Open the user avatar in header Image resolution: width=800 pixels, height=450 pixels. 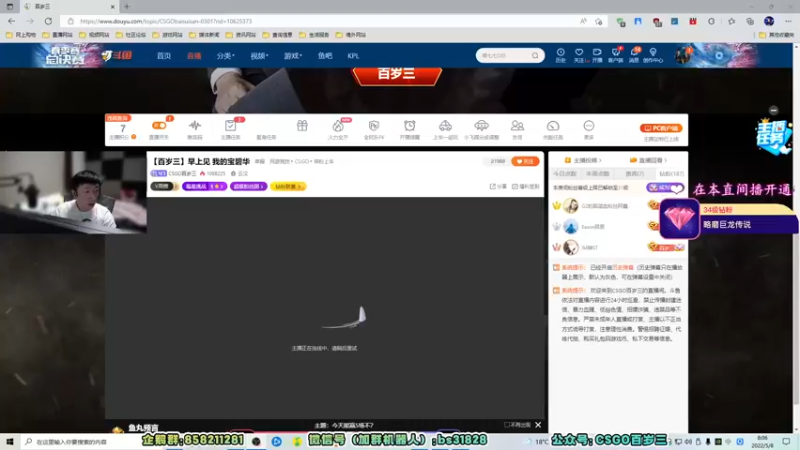click(x=682, y=55)
